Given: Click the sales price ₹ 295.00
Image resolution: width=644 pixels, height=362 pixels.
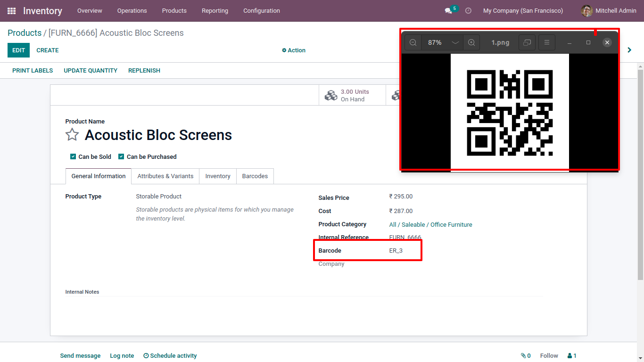Looking at the screenshot, I should tap(401, 197).
